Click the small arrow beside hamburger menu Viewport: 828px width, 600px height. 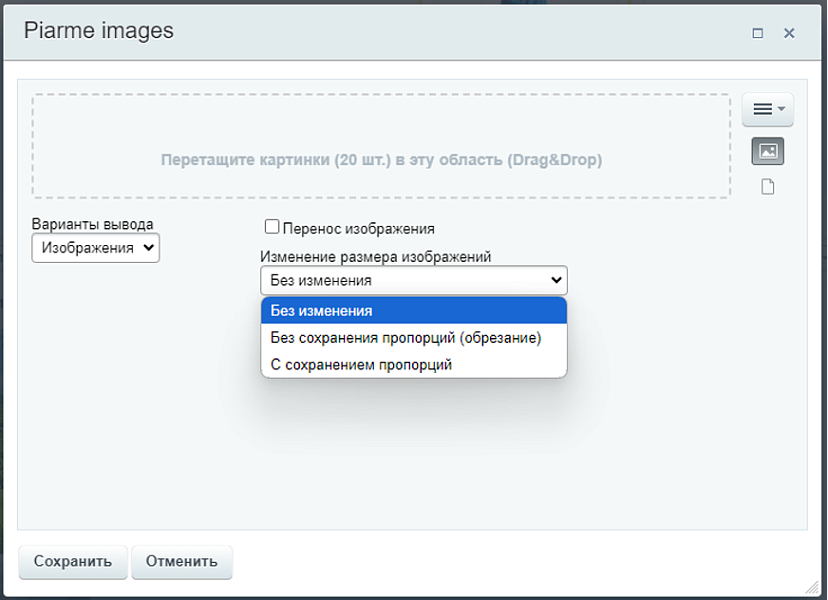click(x=782, y=109)
